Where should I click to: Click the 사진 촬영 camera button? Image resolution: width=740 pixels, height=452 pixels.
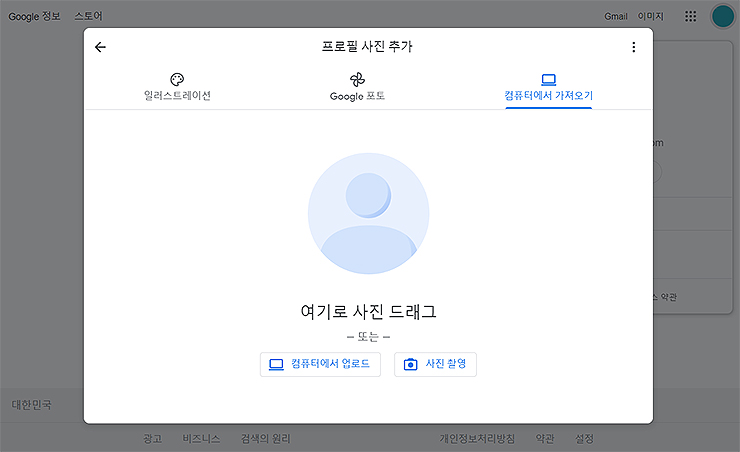click(435, 364)
